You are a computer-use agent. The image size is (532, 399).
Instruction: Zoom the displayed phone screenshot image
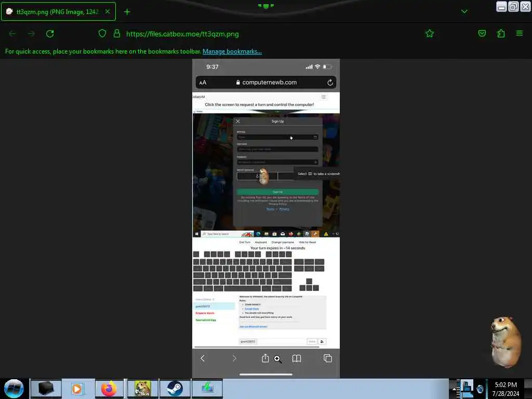coord(265,218)
